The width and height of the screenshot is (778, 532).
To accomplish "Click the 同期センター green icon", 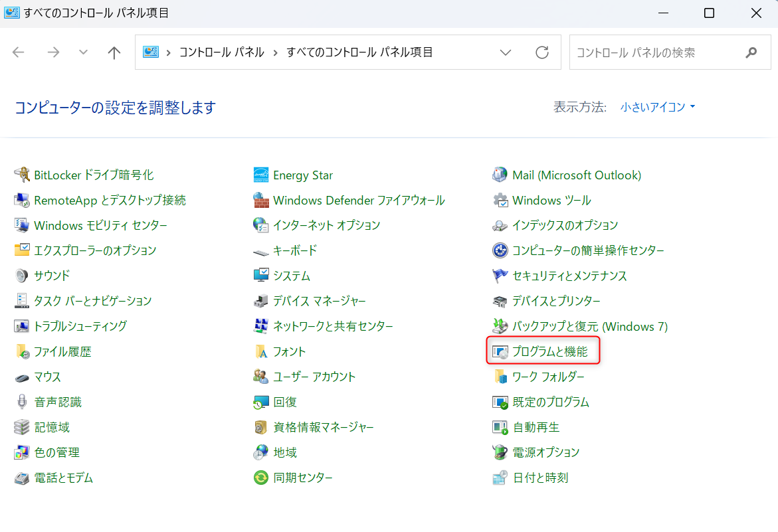I will (261, 478).
